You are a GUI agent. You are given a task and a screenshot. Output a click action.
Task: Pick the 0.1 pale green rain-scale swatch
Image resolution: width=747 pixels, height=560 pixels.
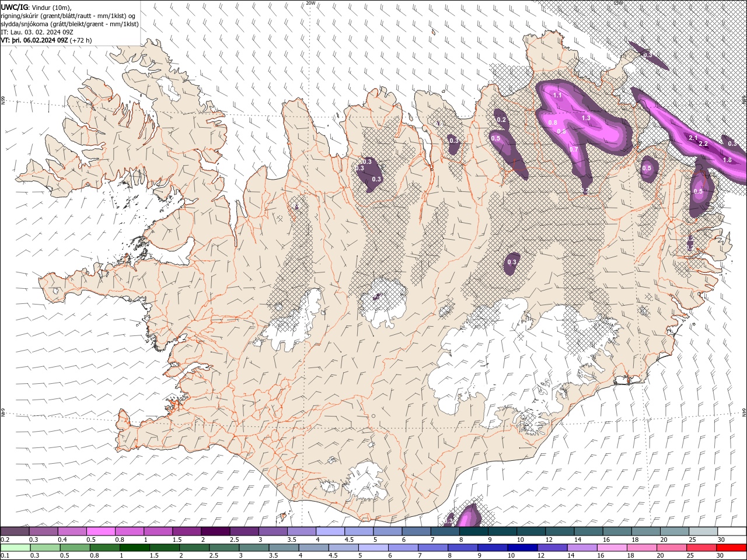[15, 548]
